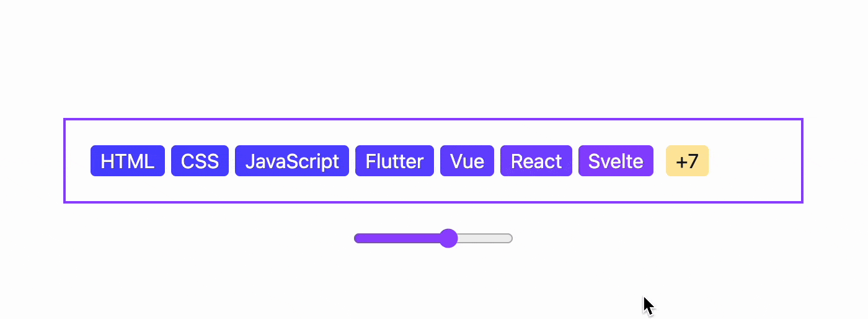Image resolution: width=868 pixels, height=319 pixels.
Task: Click the purple top border of the tag box
Action: coord(433,119)
